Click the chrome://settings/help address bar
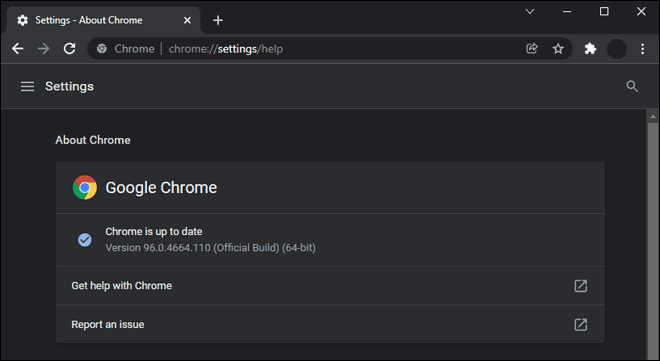Screen dimensions: 660x361 [x=330, y=49]
